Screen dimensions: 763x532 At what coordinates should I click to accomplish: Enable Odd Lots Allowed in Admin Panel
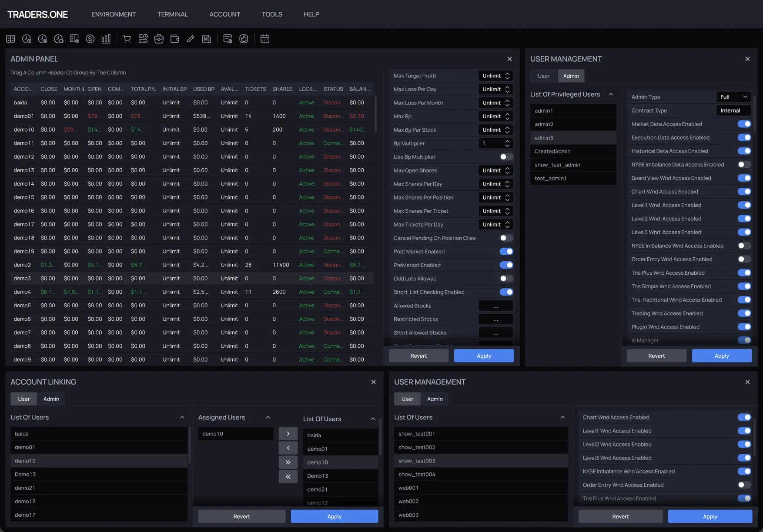(506, 278)
